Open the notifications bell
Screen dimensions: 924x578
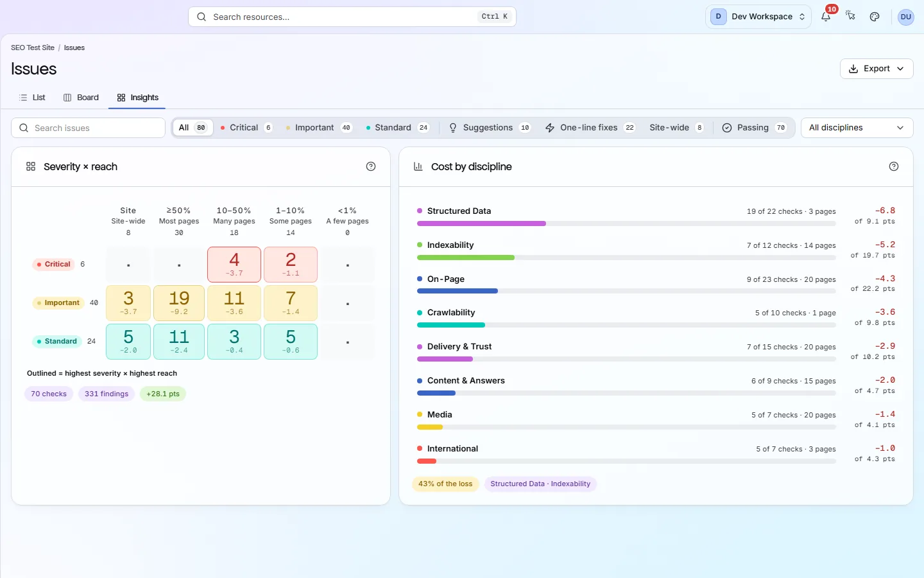click(826, 17)
